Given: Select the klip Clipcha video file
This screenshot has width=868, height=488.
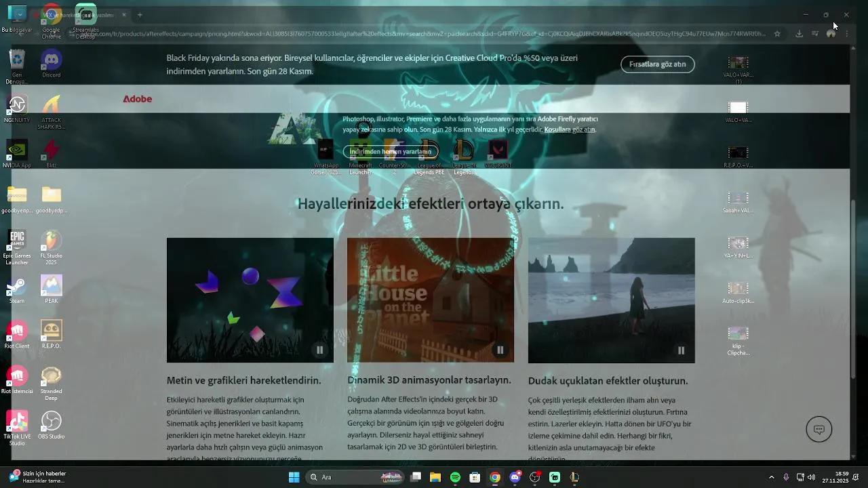Looking at the screenshot, I should pos(738,340).
